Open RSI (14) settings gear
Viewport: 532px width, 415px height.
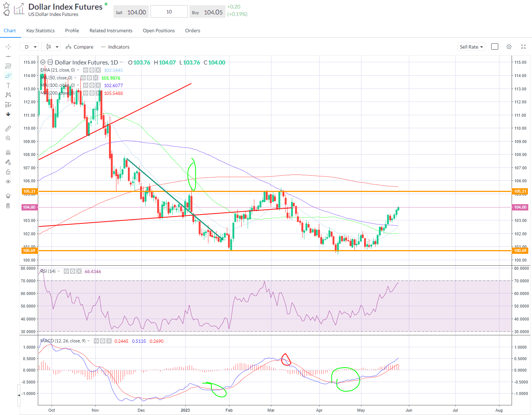(x=72, y=271)
